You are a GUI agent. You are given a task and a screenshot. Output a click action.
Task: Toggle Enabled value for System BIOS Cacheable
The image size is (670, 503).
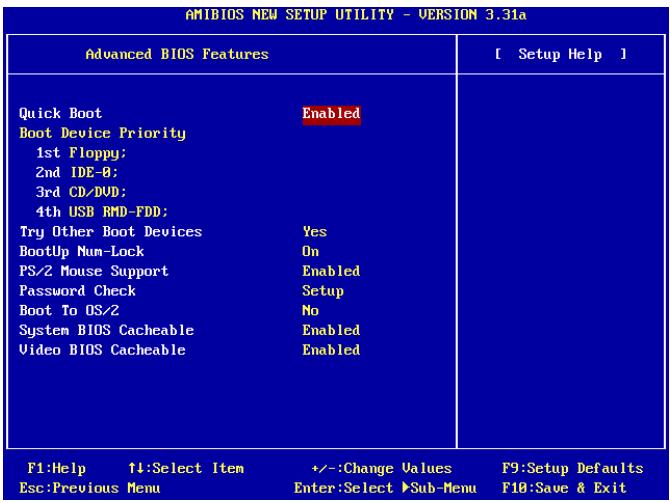click(x=331, y=330)
